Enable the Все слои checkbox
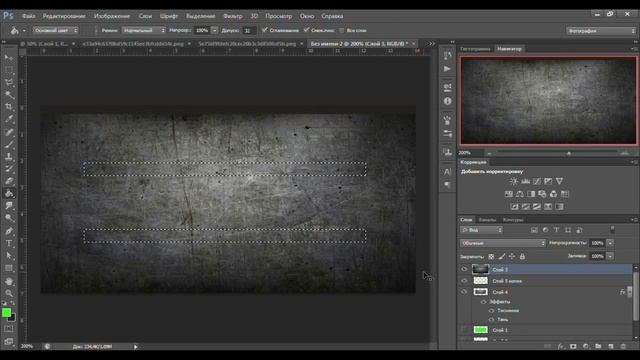The height and width of the screenshot is (360, 640). 342,30
